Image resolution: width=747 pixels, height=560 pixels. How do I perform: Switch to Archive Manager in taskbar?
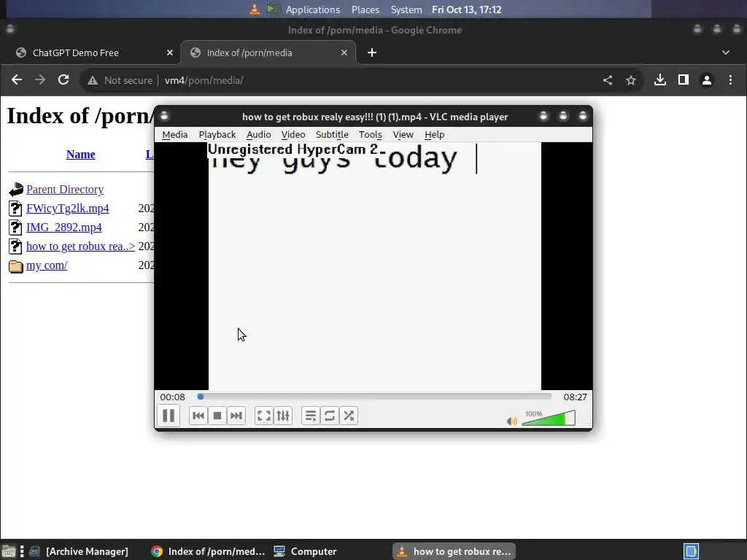[79, 551]
